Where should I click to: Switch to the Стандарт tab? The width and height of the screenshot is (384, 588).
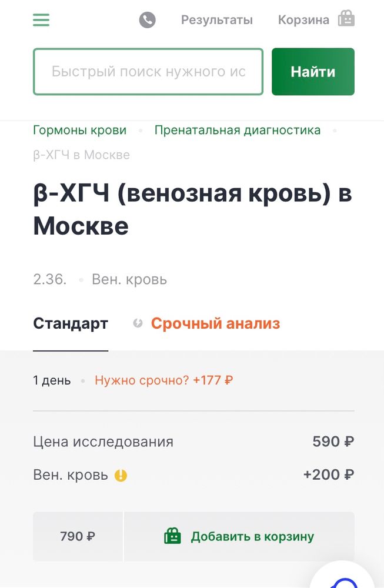[71, 323]
